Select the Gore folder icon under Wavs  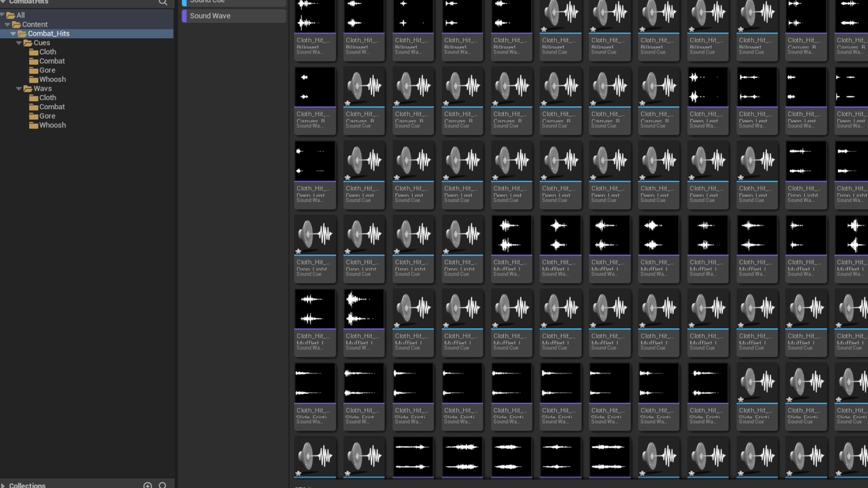coord(33,117)
